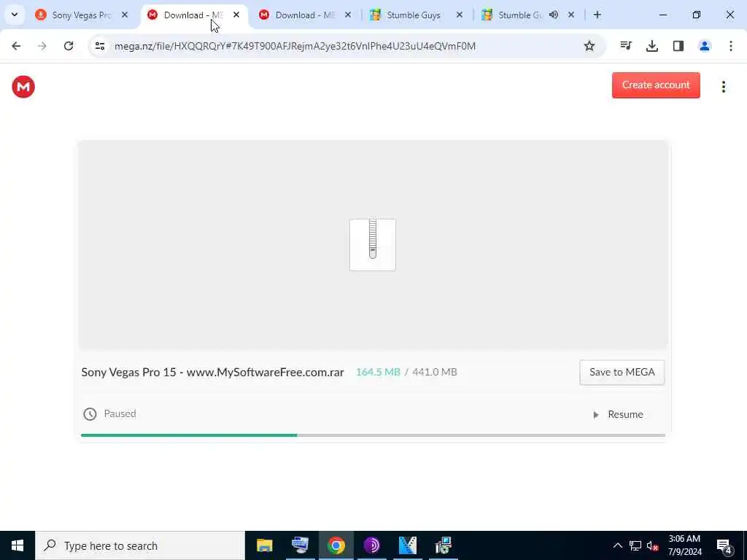747x560 pixels.
Task: Show hidden system tray icons
Action: (617, 545)
